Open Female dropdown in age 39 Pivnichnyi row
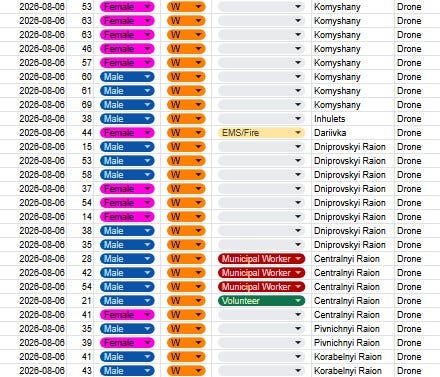Viewport: 440px width, 377px height. tap(127, 343)
